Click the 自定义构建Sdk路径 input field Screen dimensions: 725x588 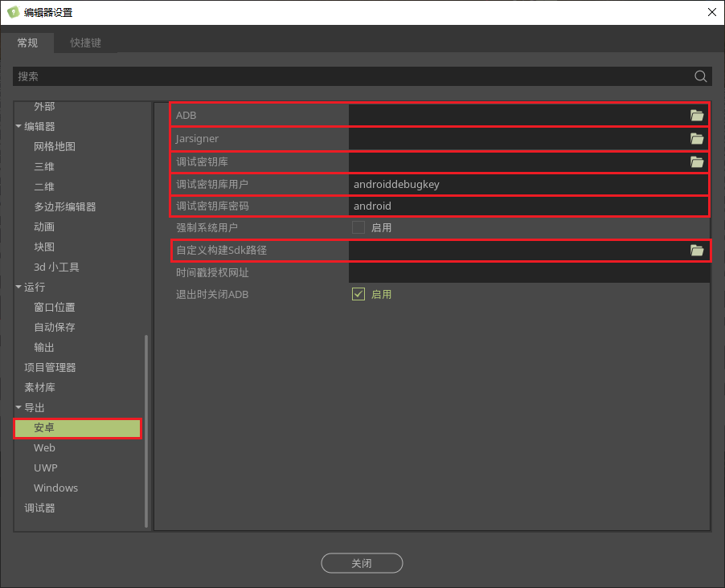click(518, 250)
